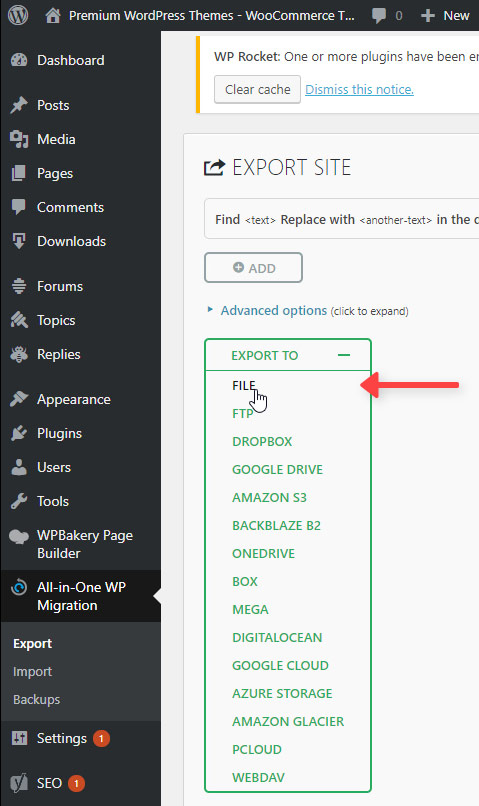The image size is (479, 806).
Task: Click the ADD find-replace button
Action: [253, 268]
